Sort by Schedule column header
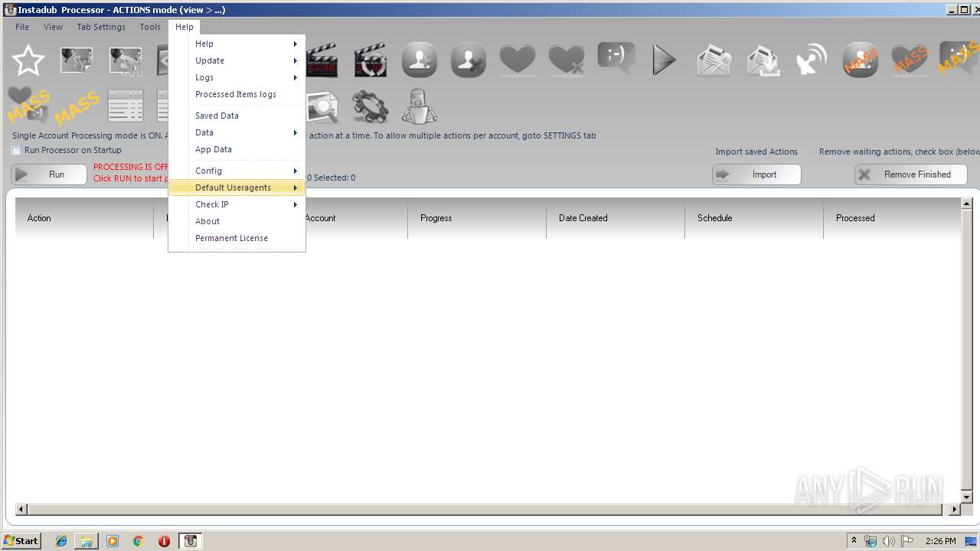This screenshot has width=980, height=551. tap(754, 218)
